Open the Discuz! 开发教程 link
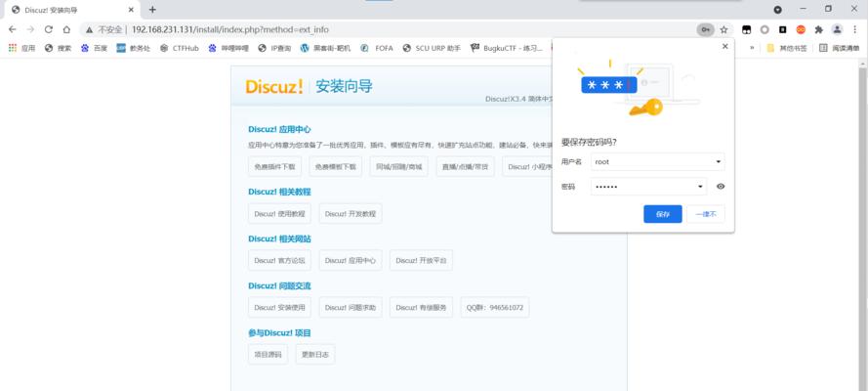 tap(351, 214)
